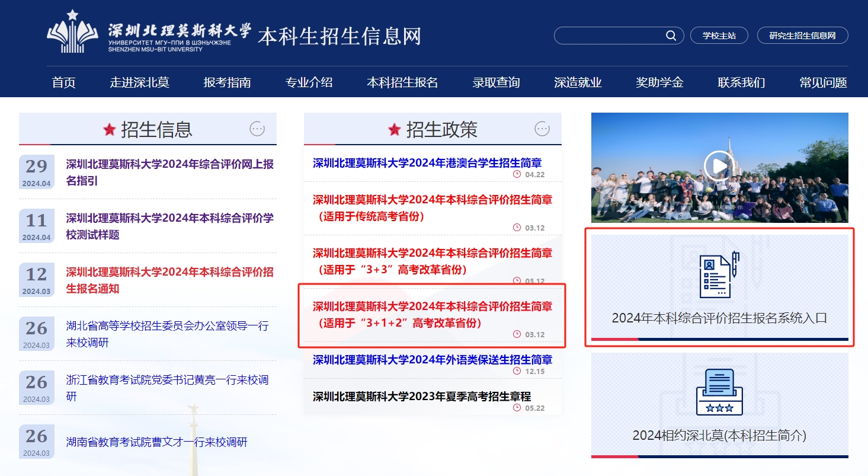This screenshot has height=476, width=868.
Task: Click the red star beside 招生信息
Action: (x=110, y=129)
